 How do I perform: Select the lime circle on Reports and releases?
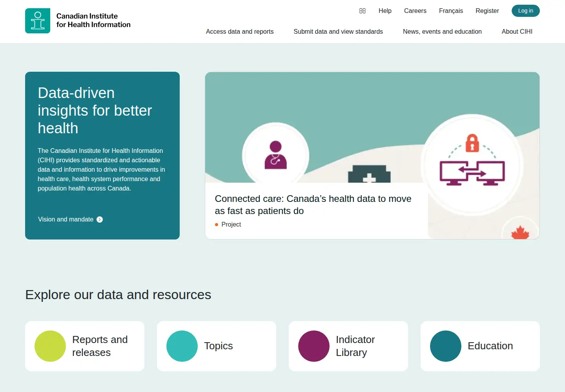[x=50, y=346]
